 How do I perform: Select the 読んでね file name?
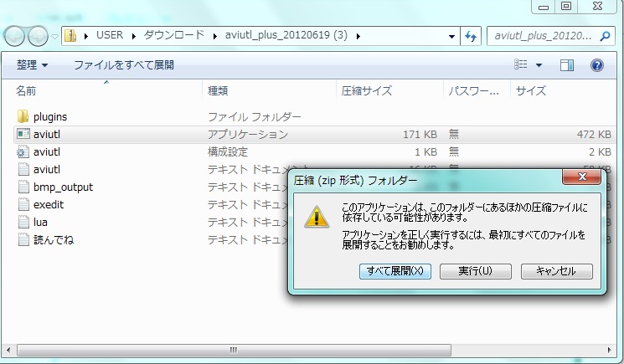[x=54, y=239]
